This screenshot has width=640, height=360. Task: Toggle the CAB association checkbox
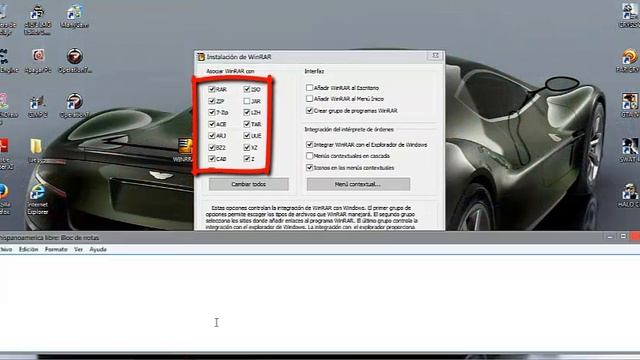(211, 158)
